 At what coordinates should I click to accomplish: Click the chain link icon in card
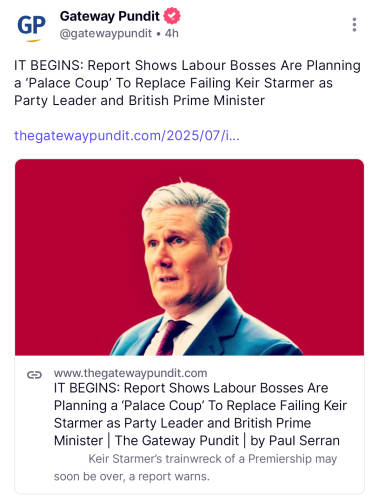(34, 375)
